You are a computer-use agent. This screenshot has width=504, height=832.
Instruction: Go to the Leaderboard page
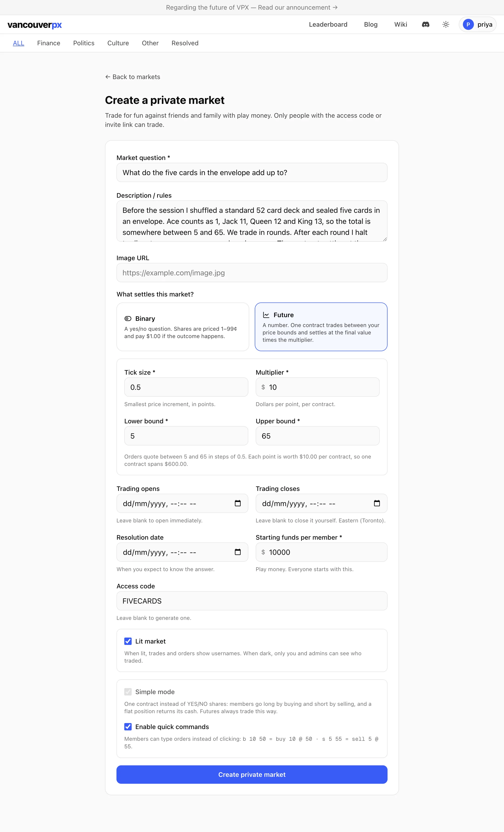point(328,24)
